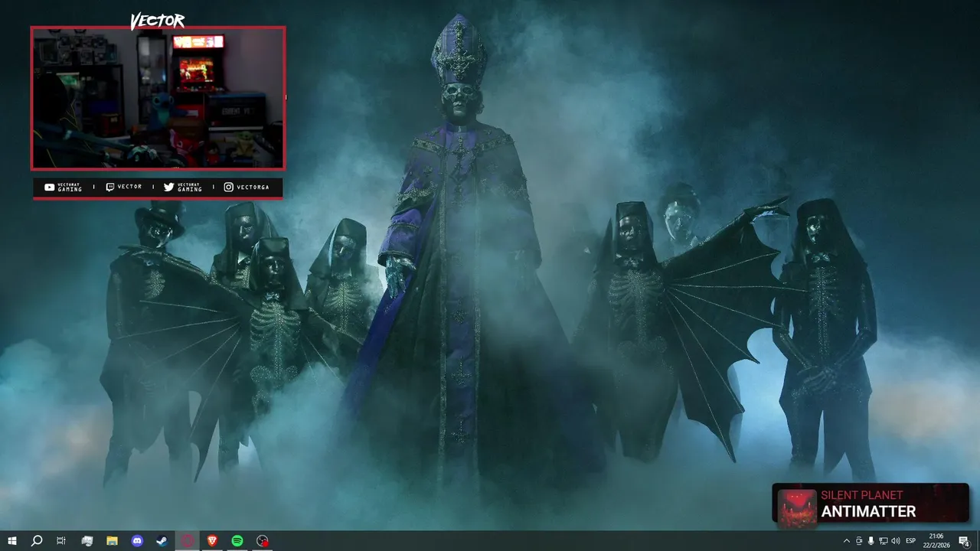Open Brave browser from the taskbar
This screenshot has width=980, height=551.
point(212,541)
